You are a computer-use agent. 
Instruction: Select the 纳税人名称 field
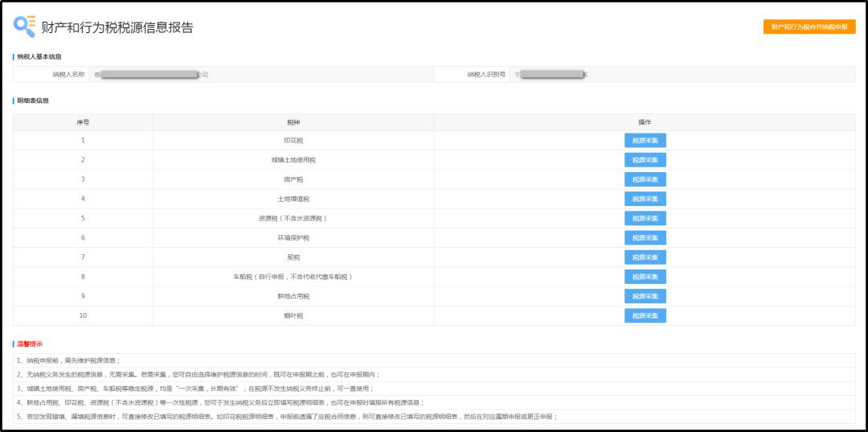[261, 74]
